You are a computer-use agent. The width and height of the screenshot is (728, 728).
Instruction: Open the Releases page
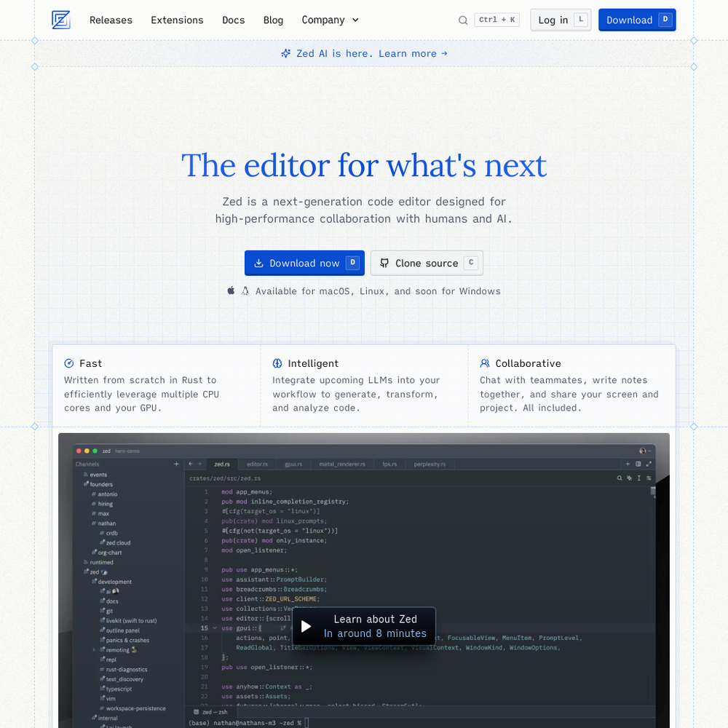coord(111,20)
